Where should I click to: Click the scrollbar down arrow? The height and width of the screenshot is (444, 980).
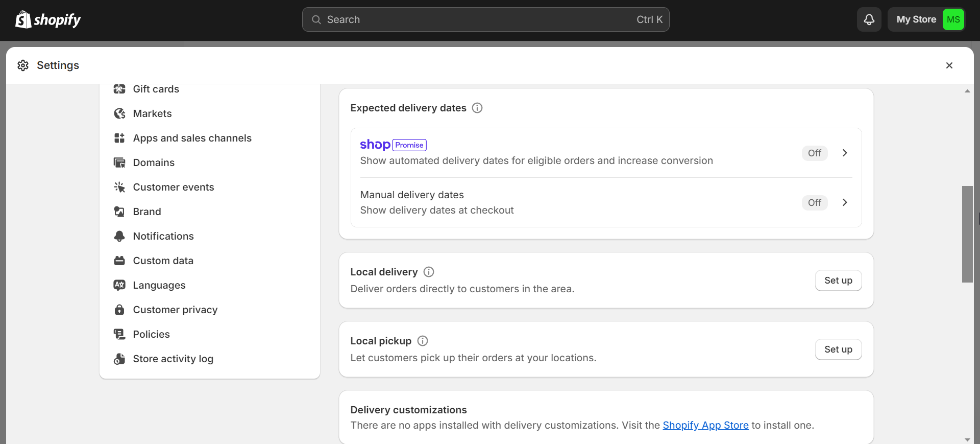[x=967, y=439]
